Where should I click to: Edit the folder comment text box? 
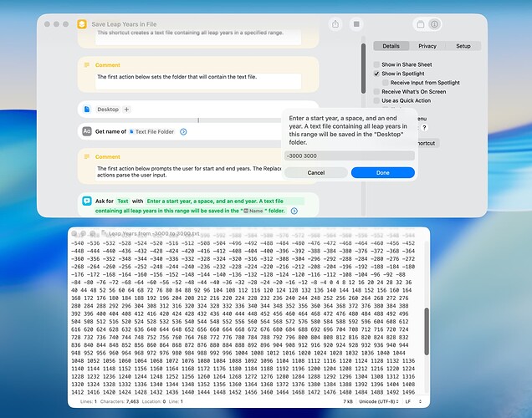pyautogui.click(x=198, y=81)
